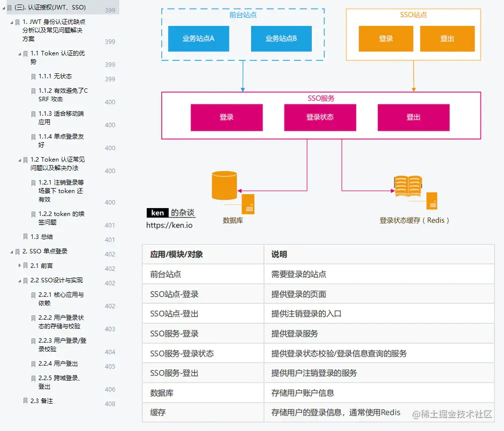Click the 数据库 database cylinder icon
Screen dimensions: 504x431
click(x=224, y=186)
